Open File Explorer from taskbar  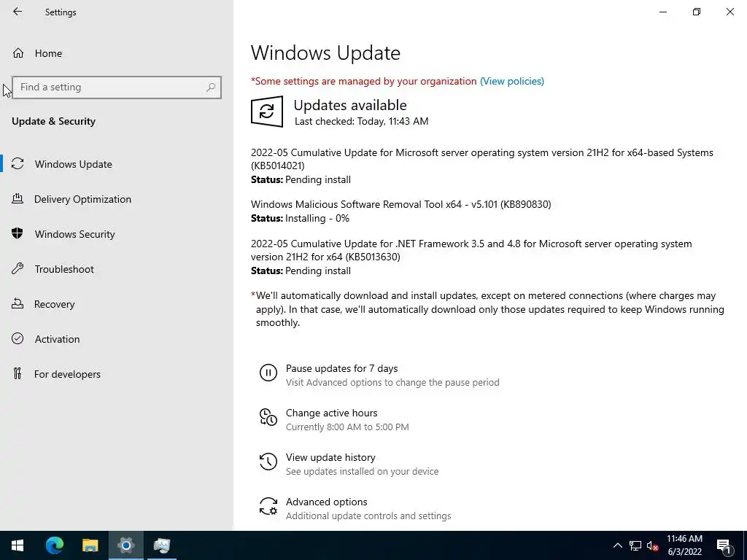(90, 545)
